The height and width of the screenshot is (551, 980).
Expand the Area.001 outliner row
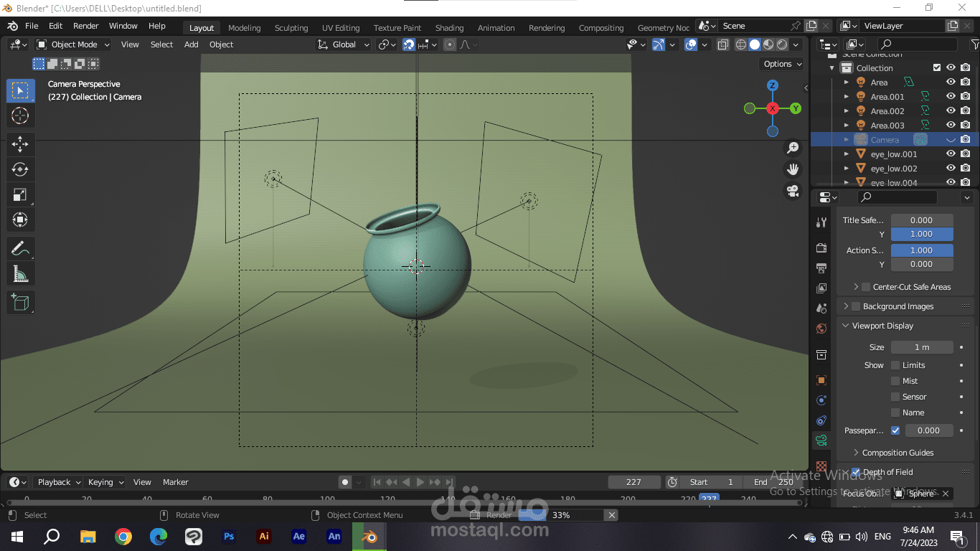(847, 97)
